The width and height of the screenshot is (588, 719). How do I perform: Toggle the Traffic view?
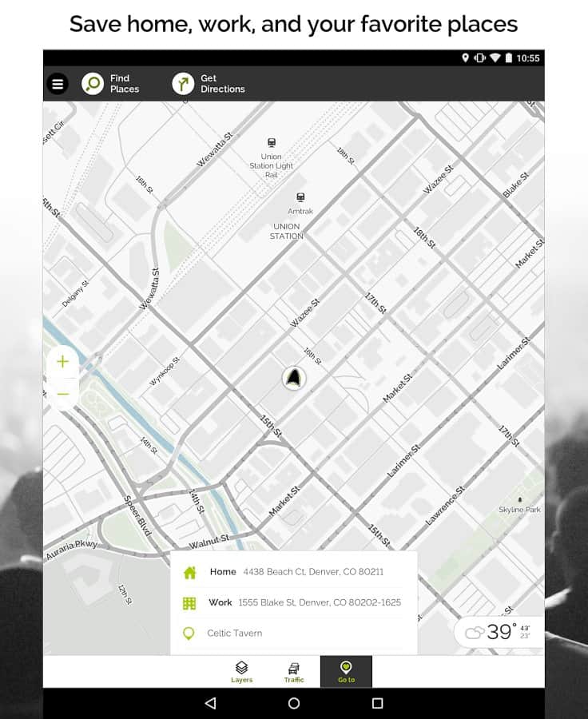click(294, 672)
